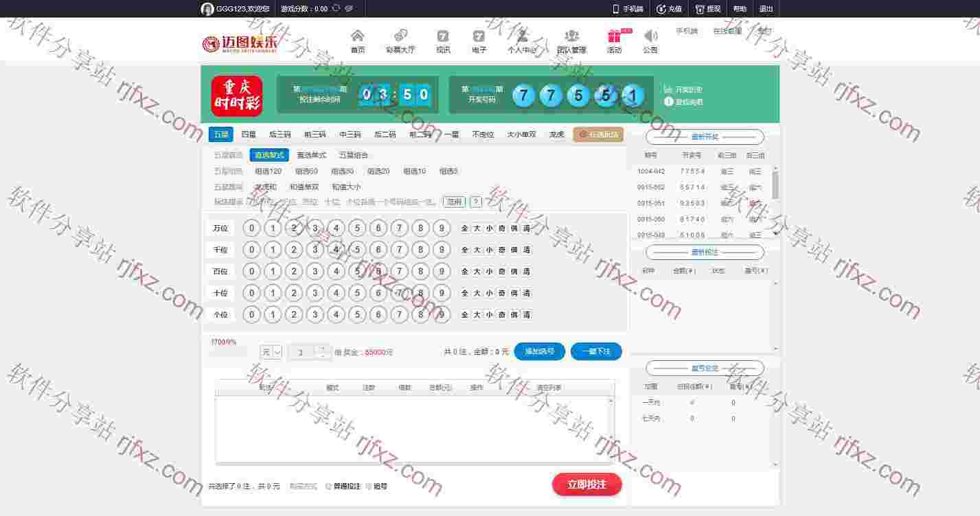Viewport: 980px width, 516px height.
Task: Select the 大小单双 play tab
Action: [521, 134]
